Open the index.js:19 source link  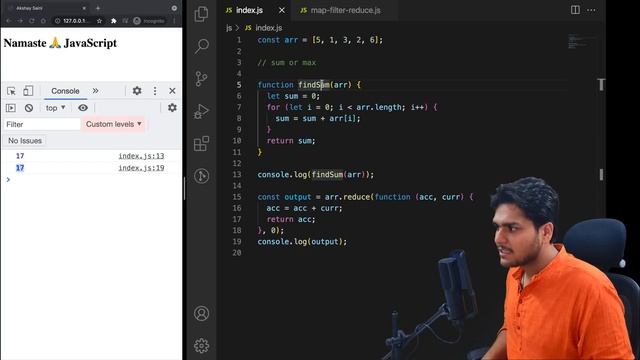click(x=141, y=168)
